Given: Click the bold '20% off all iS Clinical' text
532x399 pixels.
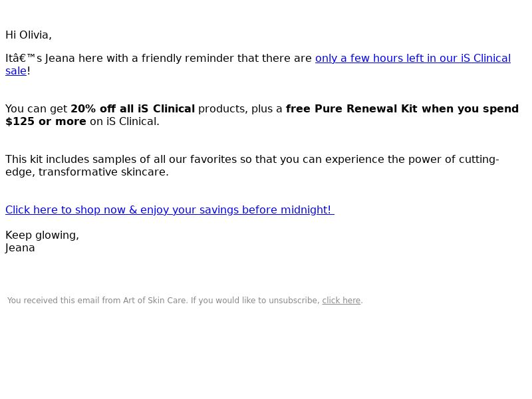Looking at the screenshot, I should [x=132, y=108].
